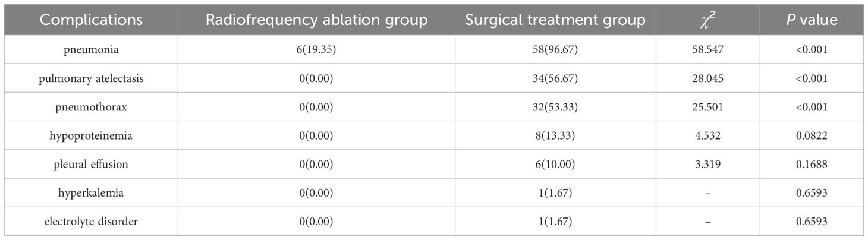Click the 34(56.67) cell
Image resolution: width=868 pixels, height=240 pixels.
[x=555, y=78]
